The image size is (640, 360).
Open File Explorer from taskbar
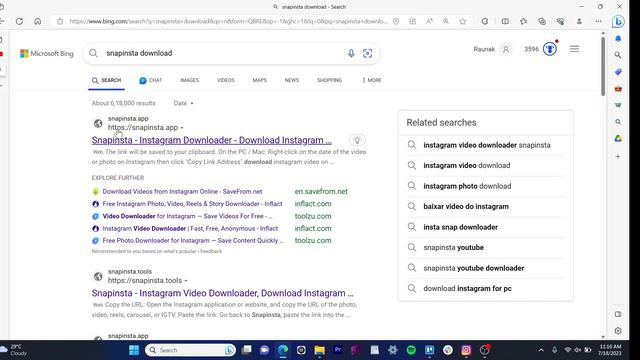(x=320, y=350)
